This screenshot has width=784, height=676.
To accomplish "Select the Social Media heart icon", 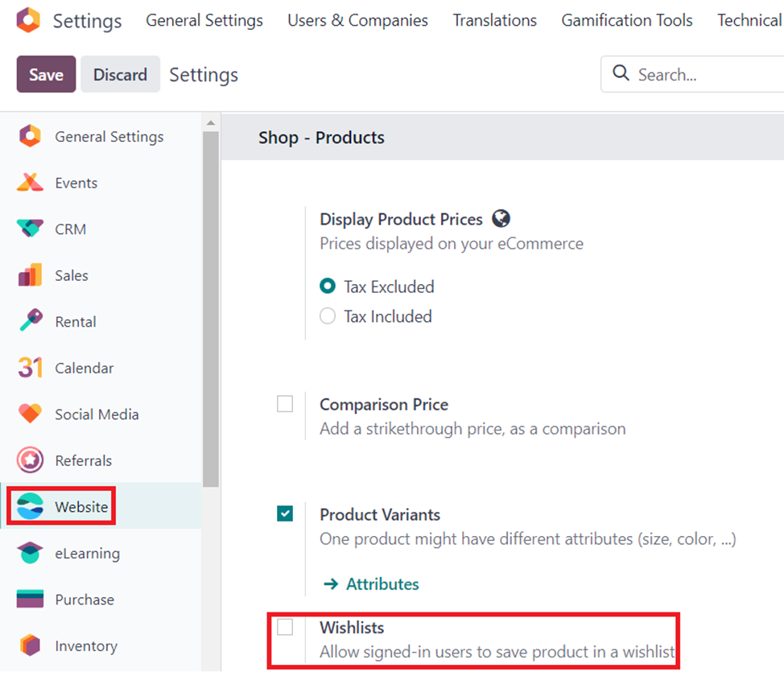I will pos(30,414).
